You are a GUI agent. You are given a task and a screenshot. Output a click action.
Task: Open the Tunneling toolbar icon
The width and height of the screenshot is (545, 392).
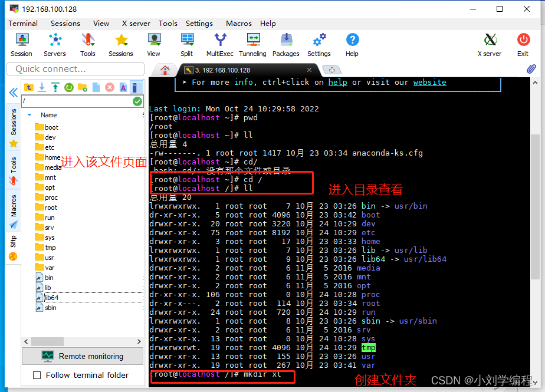click(x=252, y=45)
